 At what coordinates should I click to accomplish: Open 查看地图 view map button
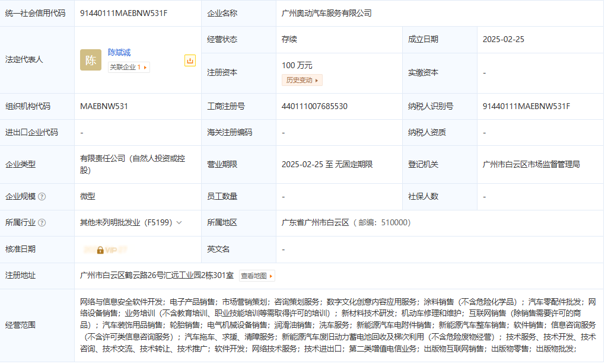(x=257, y=276)
